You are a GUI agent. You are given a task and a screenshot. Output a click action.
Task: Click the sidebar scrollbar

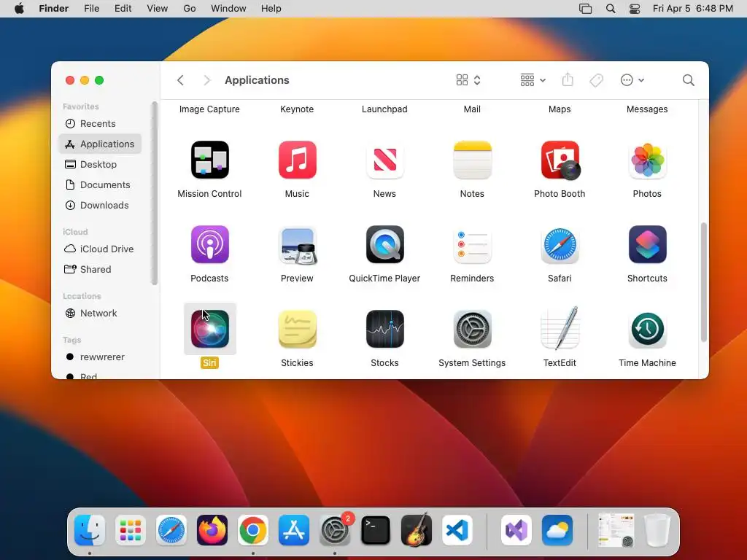point(154,192)
